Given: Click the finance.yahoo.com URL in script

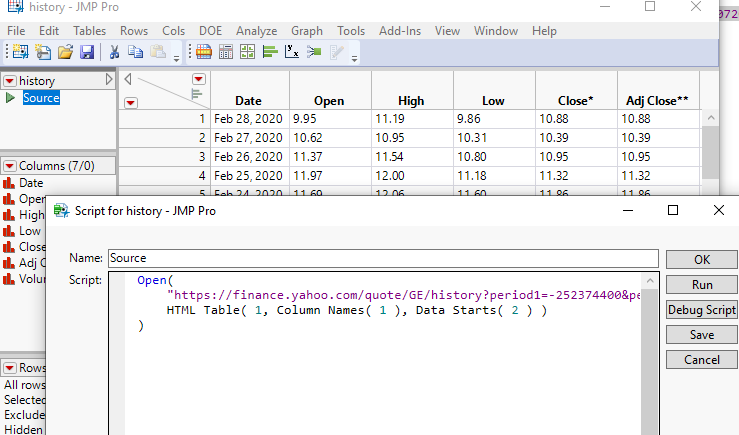Looking at the screenshot, I should 403,295.
